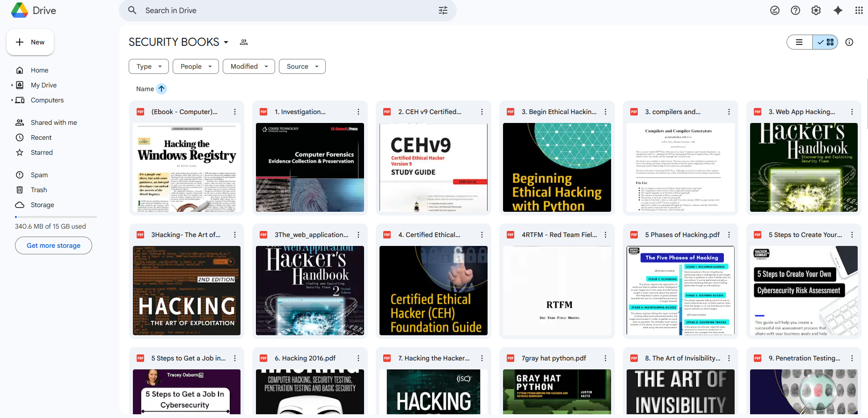Open more actions for 6. Hacking 2016.pdf
The image size is (868, 418).
358,358
